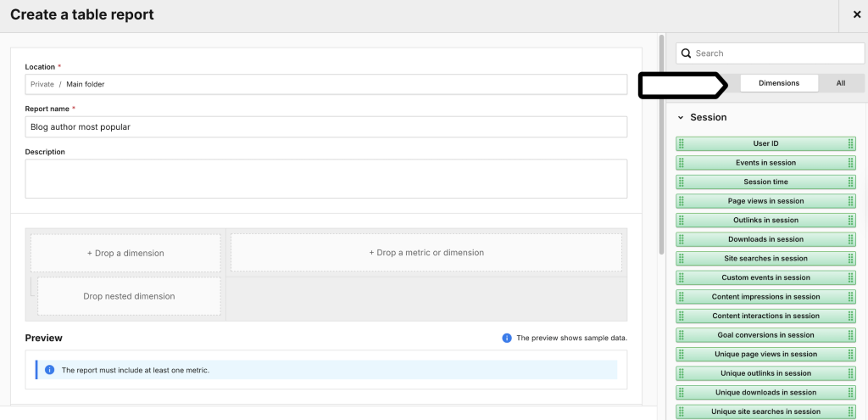Click the magnifier icon in the search box
This screenshot has height=420, width=868.
(x=687, y=53)
